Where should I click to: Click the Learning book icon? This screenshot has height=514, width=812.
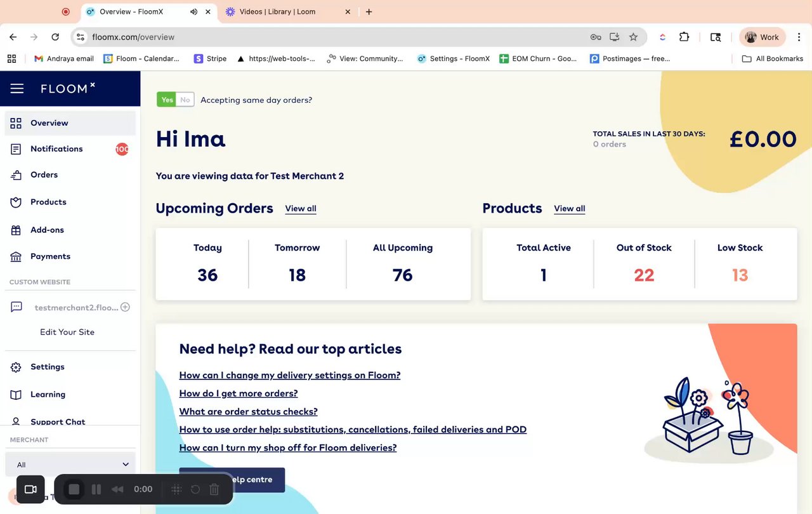tap(16, 395)
